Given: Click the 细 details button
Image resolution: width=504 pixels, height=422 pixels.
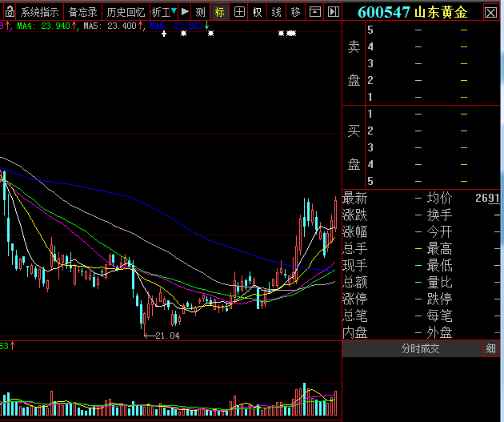Looking at the screenshot, I should 491,348.
